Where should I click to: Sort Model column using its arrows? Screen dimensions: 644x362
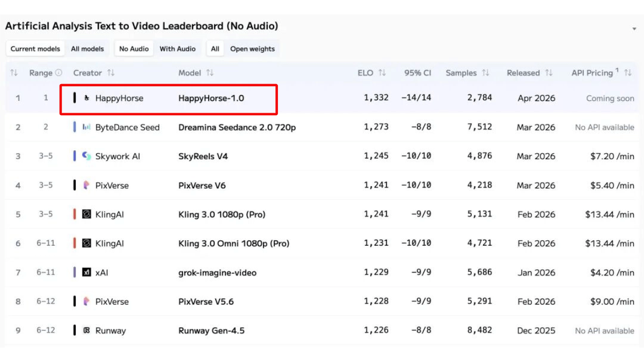(210, 73)
